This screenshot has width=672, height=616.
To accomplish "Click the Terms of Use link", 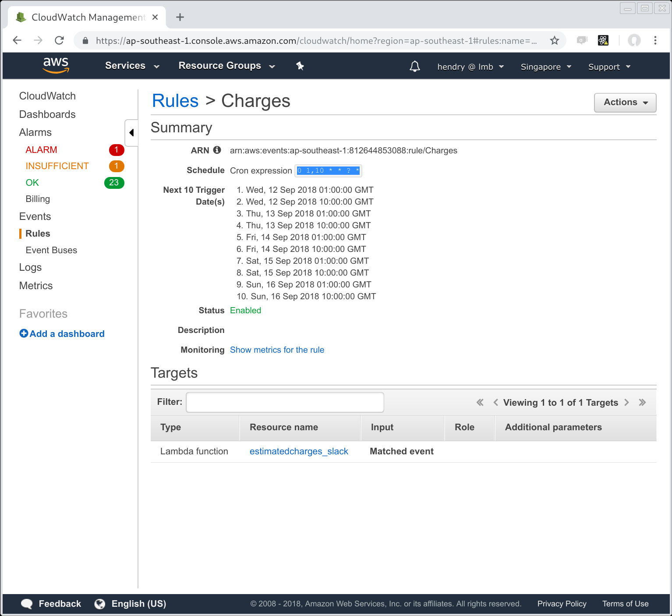I will (625, 604).
